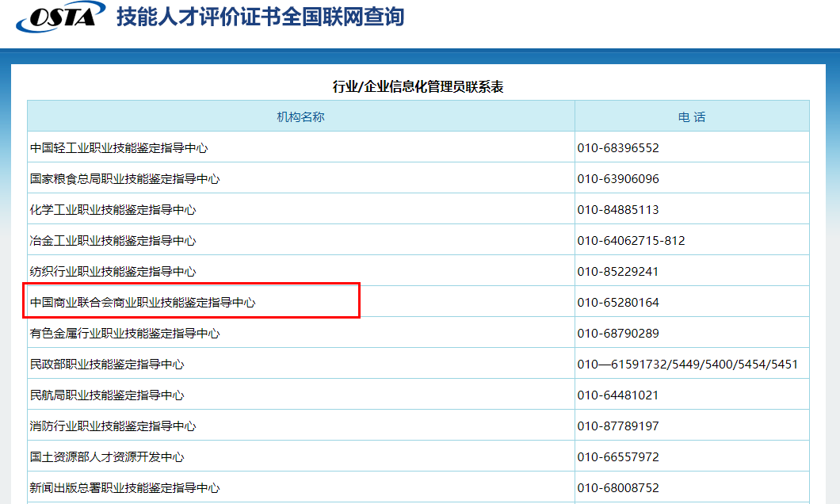The image size is (840, 504).
Task: Click the 电 话 column header
Action: 692,116
